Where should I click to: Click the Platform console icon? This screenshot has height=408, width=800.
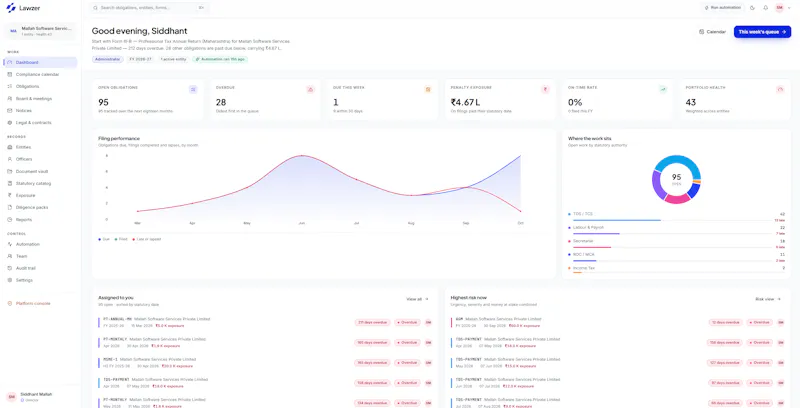[x=10, y=303]
